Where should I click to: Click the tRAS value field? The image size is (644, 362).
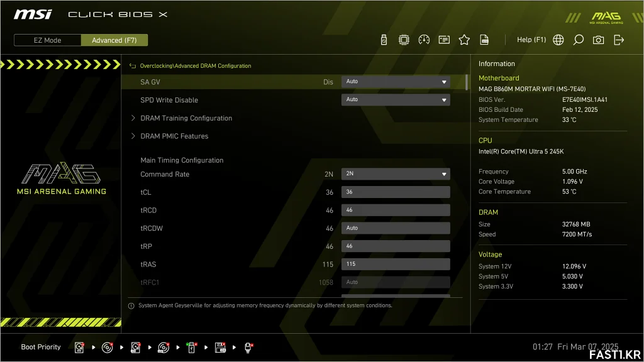[396, 264]
